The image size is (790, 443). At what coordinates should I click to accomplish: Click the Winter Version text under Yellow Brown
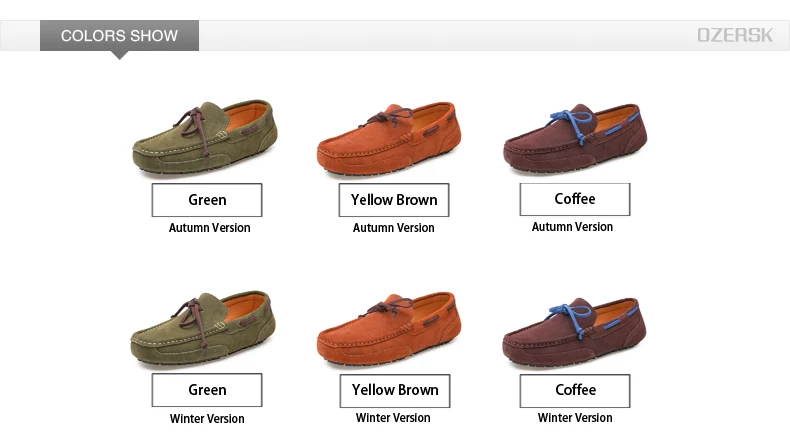tap(393, 418)
